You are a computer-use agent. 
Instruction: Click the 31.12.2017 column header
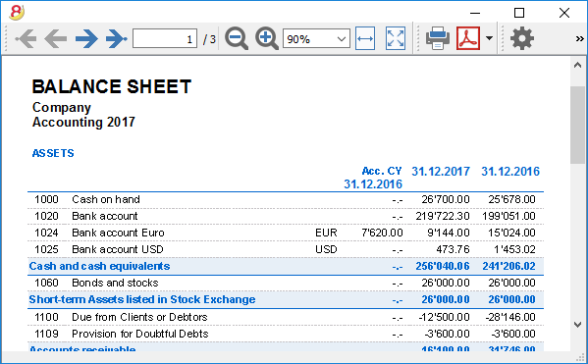pos(441,172)
